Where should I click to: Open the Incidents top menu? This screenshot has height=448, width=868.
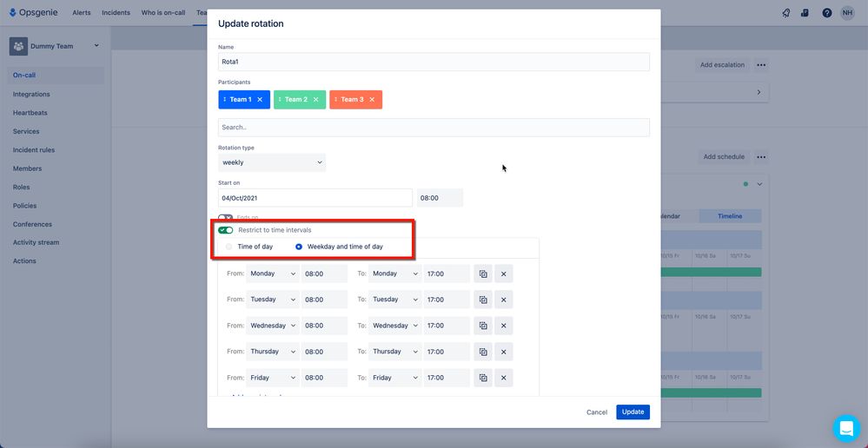[116, 13]
